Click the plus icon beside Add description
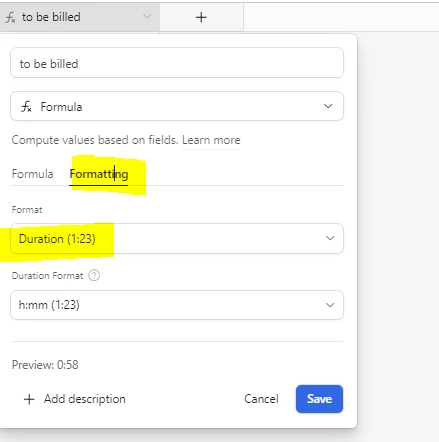 tap(29, 399)
